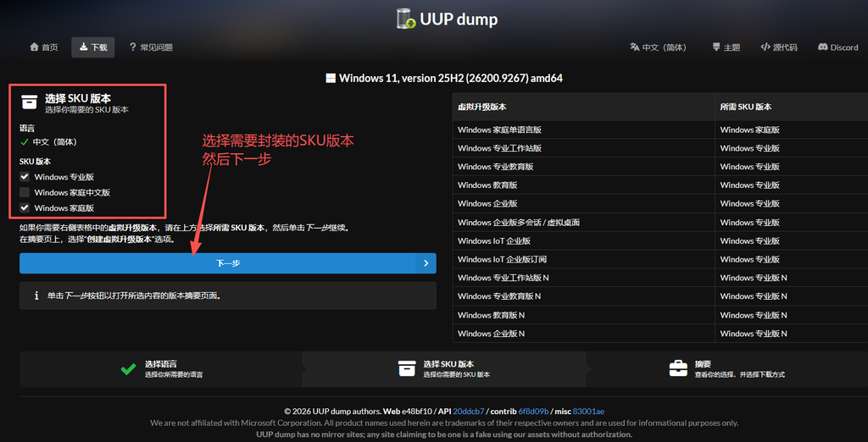Screen dimensions: 868x442
Task: Uncheck the Windows 家庭版 checkbox
Action: tap(25, 208)
